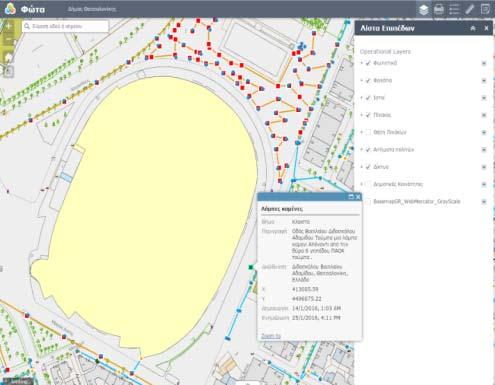The image size is (495, 385).
Task: Enable the Δημοτικές Κοινότητες layer
Action: coord(368,184)
